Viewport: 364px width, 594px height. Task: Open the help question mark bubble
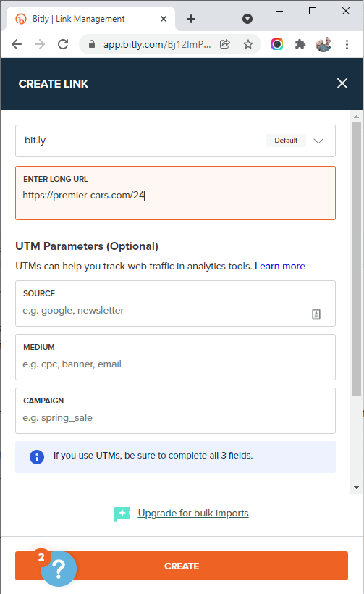click(59, 569)
